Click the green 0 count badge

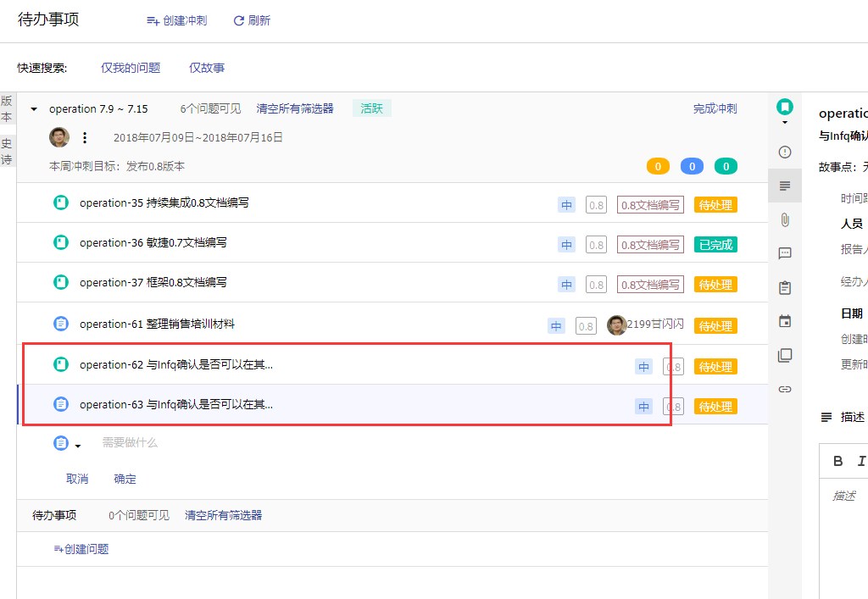coord(726,166)
